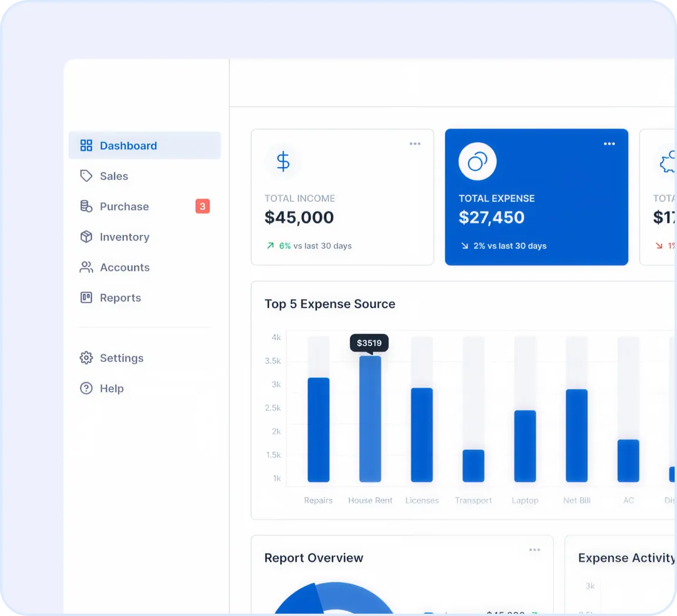
Task: Click the House Rent axis label
Action: click(x=370, y=500)
